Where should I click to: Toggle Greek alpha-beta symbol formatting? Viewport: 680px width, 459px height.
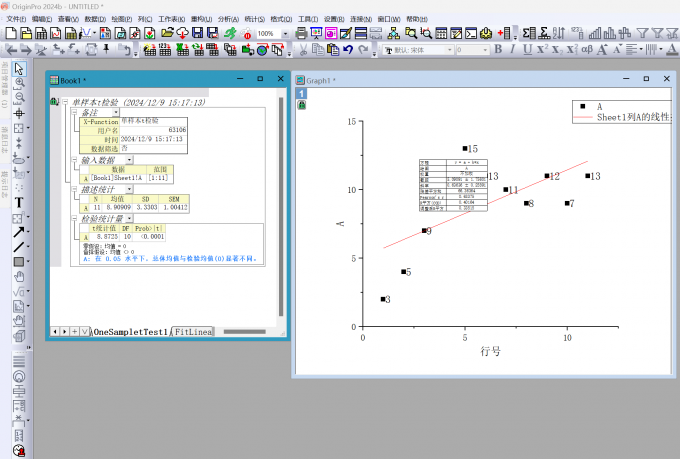(x=587, y=49)
